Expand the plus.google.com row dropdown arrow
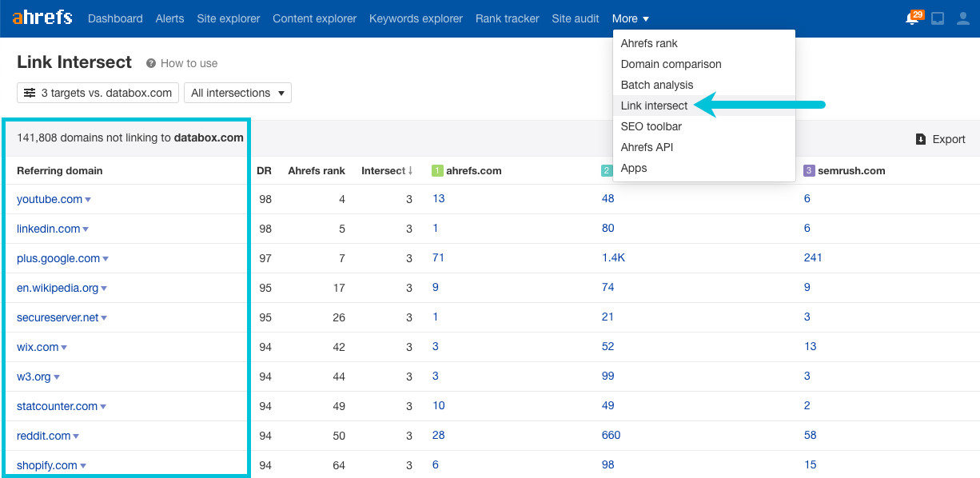This screenshot has width=980, height=478. [x=106, y=259]
